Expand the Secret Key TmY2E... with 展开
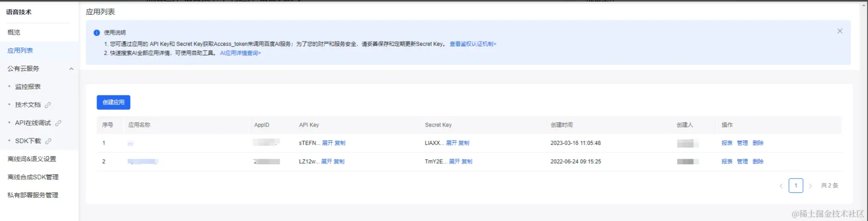Viewport: 868px width, 221px height. click(454, 161)
